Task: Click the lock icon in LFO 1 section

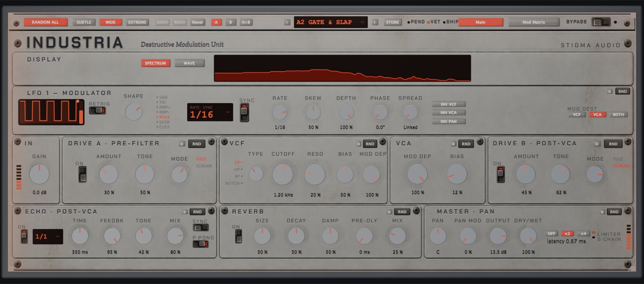Action: [609, 92]
